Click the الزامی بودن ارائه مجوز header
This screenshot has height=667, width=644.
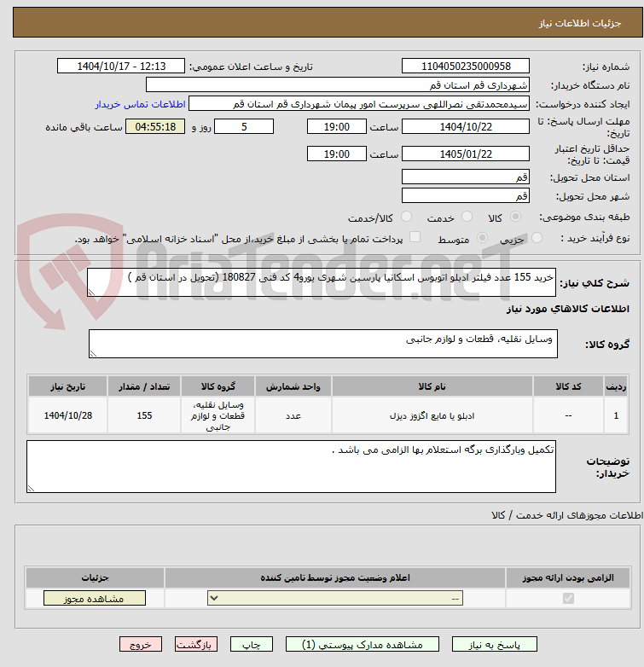568,577
